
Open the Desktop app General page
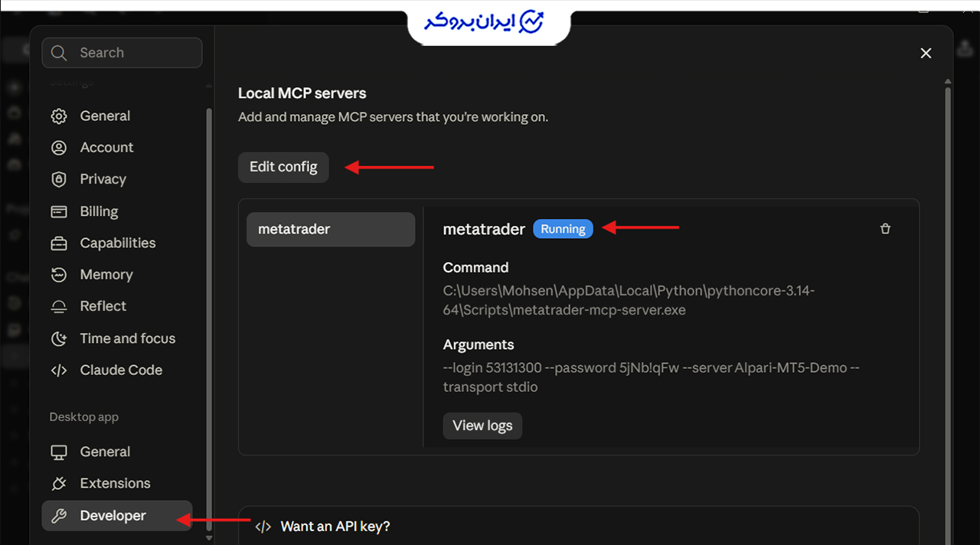tap(117, 452)
